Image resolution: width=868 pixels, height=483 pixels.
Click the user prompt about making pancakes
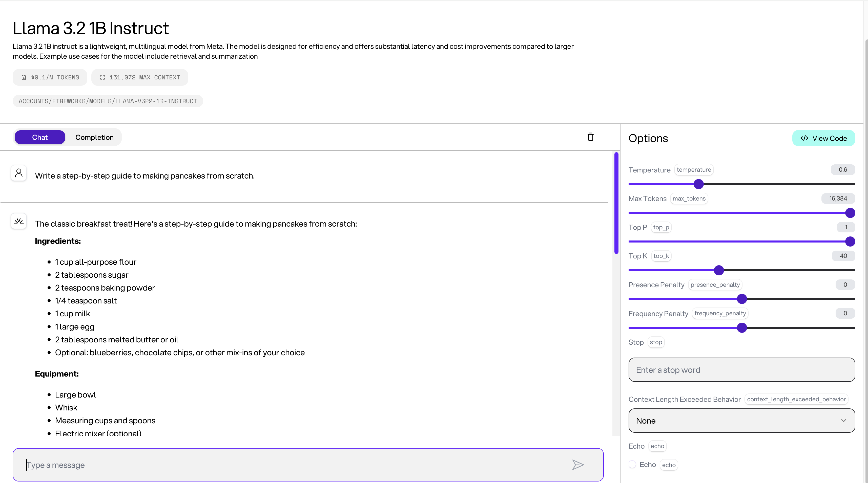coord(144,176)
